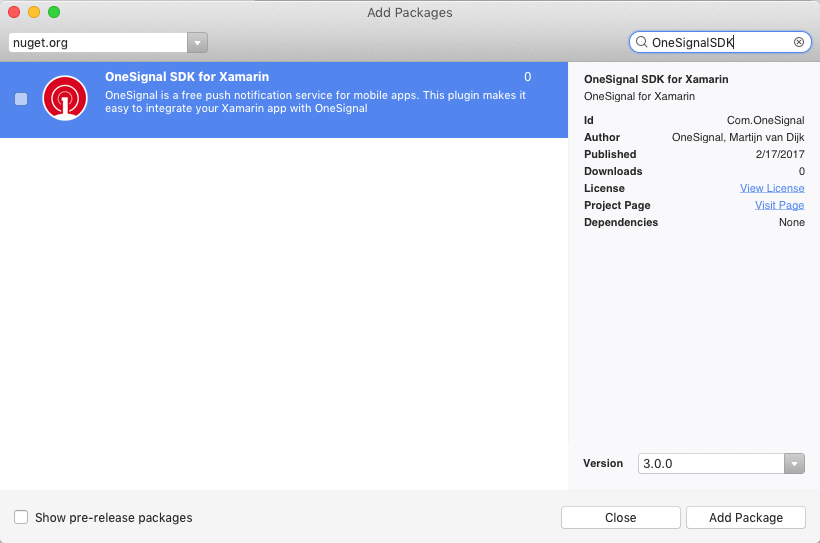The height and width of the screenshot is (543, 820).
Task: Click the OneSignal SDK for Xamarin details heading
Action: (656, 79)
